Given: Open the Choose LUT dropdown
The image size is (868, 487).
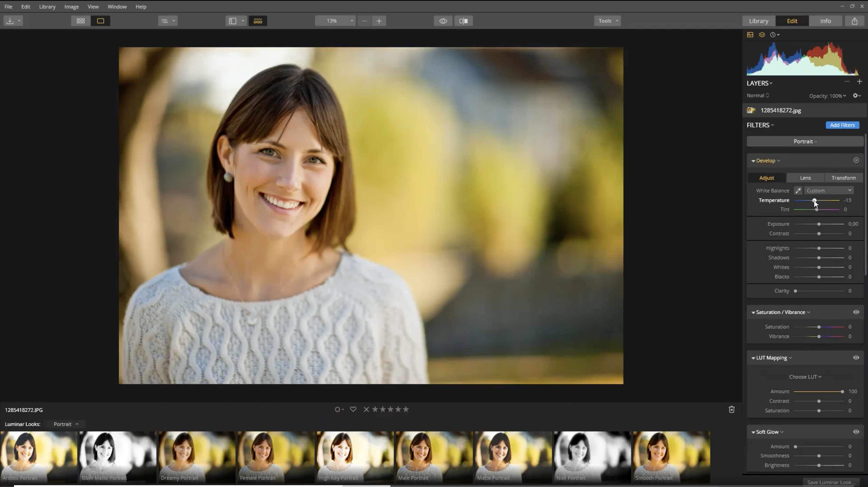Looking at the screenshot, I should coord(805,377).
